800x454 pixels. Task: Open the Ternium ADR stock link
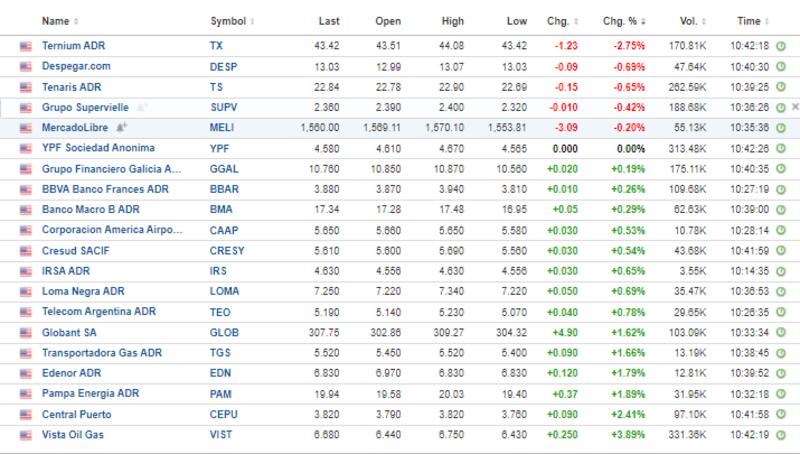(x=72, y=46)
